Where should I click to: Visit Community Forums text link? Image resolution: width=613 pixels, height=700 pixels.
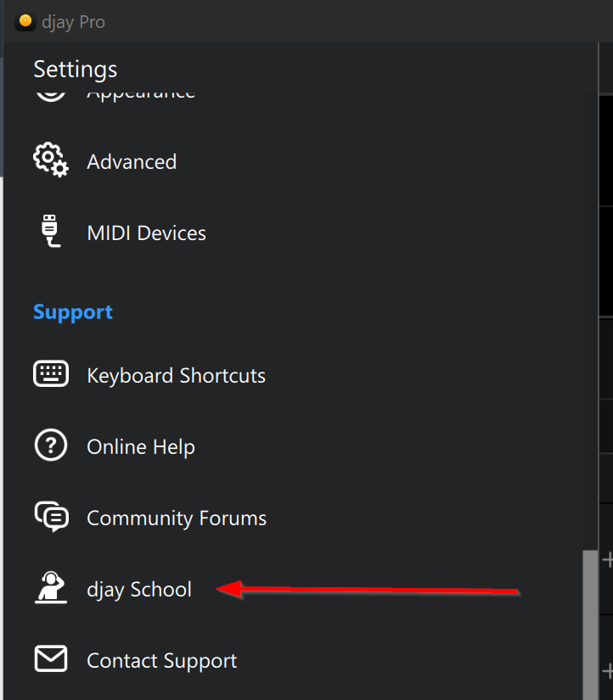(177, 518)
